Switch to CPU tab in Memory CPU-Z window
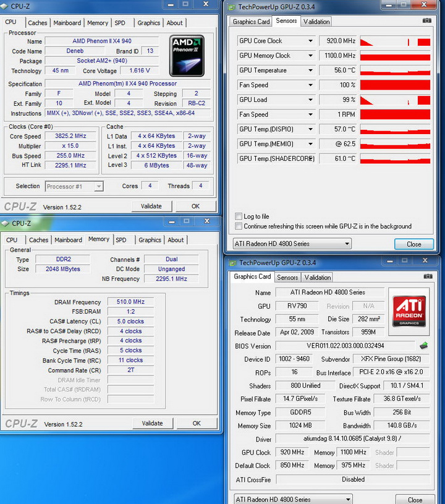Image resolution: width=445 pixels, height=504 pixels. pos(12,240)
